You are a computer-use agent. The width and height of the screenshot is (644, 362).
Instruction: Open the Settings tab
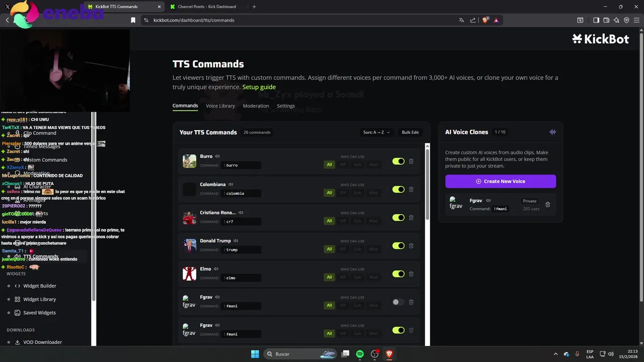[x=286, y=106]
